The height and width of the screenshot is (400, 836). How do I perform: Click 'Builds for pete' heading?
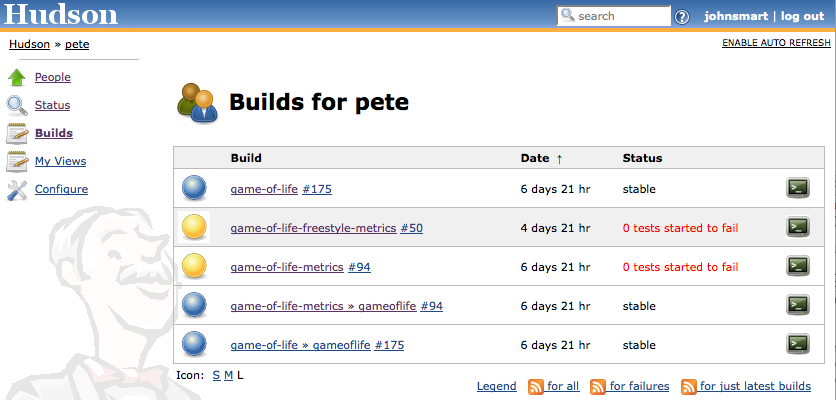click(319, 101)
